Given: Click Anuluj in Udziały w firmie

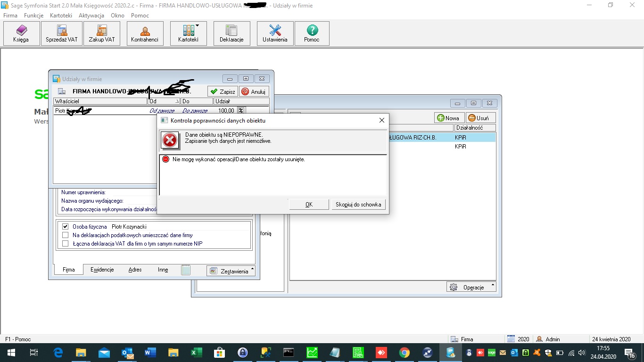Looking at the screenshot, I should [x=254, y=91].
